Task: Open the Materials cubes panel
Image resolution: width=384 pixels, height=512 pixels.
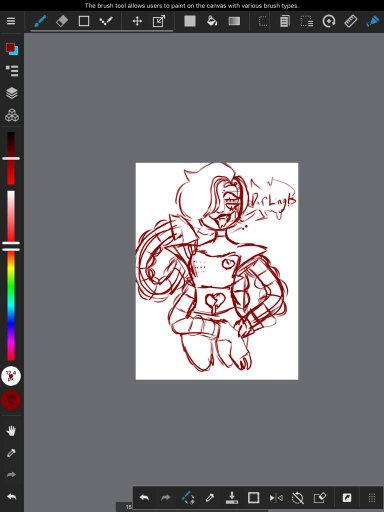Action: coord(12,115)
